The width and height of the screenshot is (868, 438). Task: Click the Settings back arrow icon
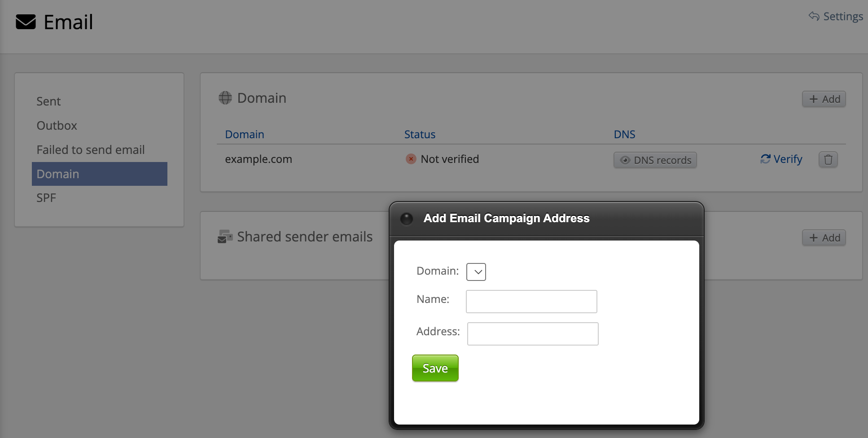click(x=814, y=17)
